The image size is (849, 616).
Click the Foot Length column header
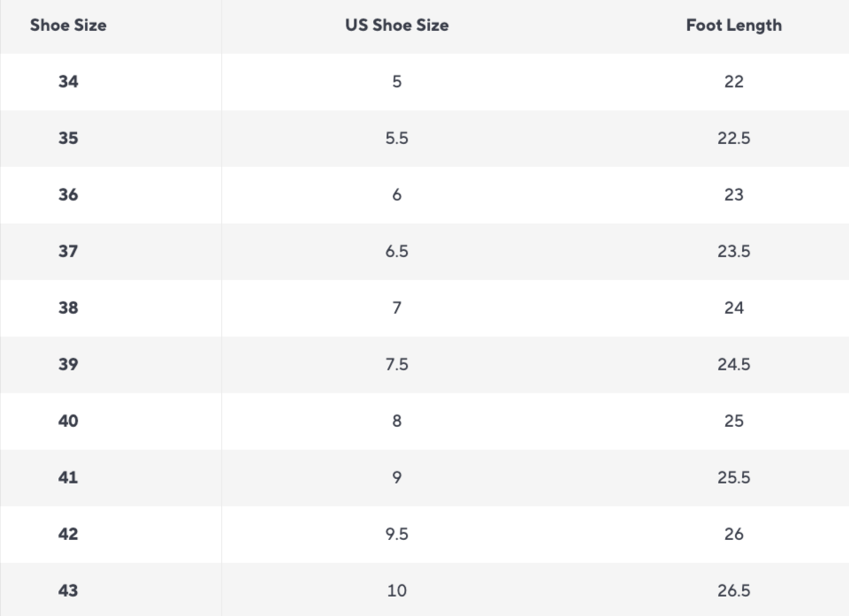(x=733, y=26)
